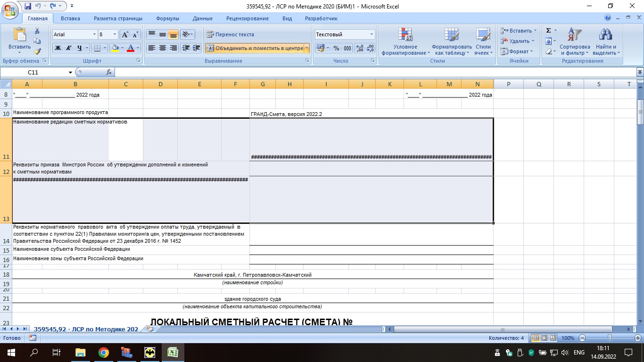This screenshot has width=644, height=362.
Task: Toggle Перенос текста wrap text
Action: tap(231, 34)
